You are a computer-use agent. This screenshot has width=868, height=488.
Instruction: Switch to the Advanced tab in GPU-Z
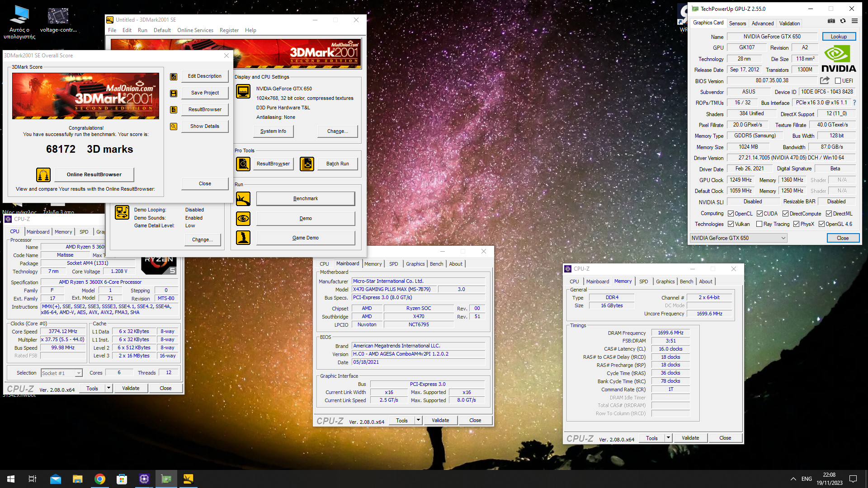pos(763,23)
